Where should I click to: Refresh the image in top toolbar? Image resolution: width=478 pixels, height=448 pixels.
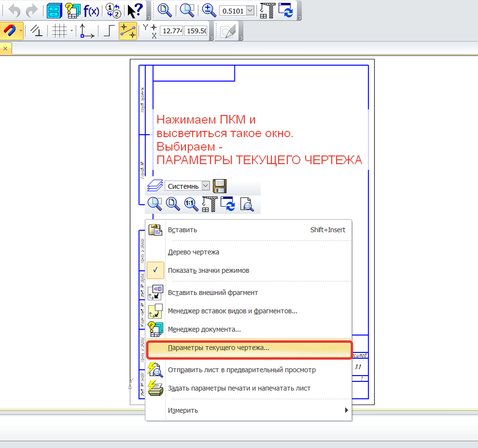click(x=286, y=10)
